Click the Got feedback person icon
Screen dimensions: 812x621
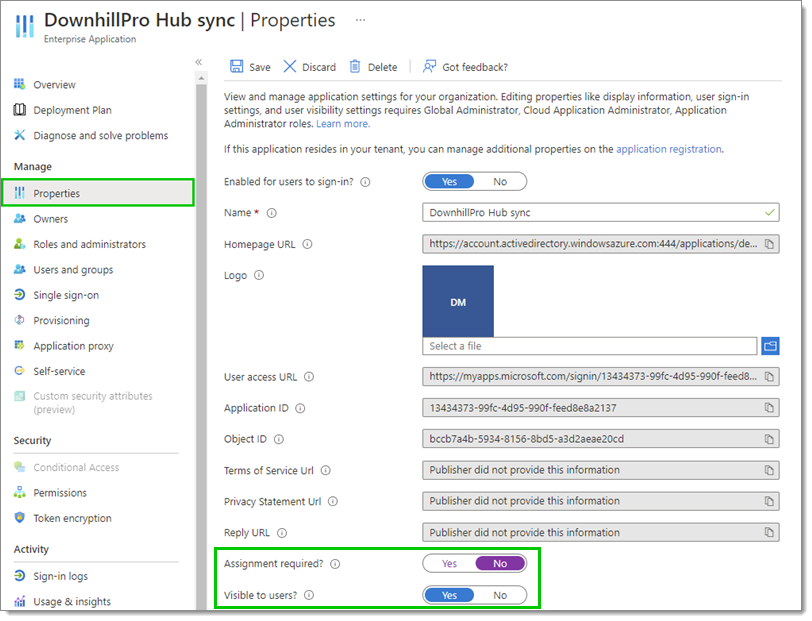[429, 66]
